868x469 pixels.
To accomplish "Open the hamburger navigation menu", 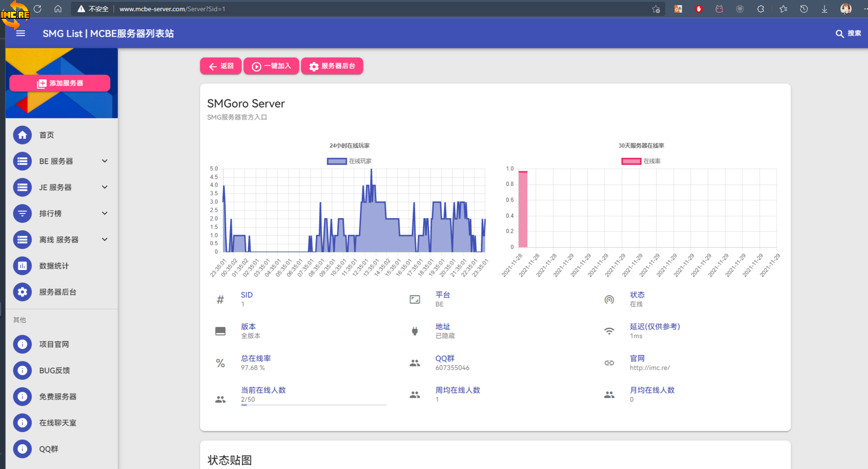I will pyautogui.click(x=20, y=33).
